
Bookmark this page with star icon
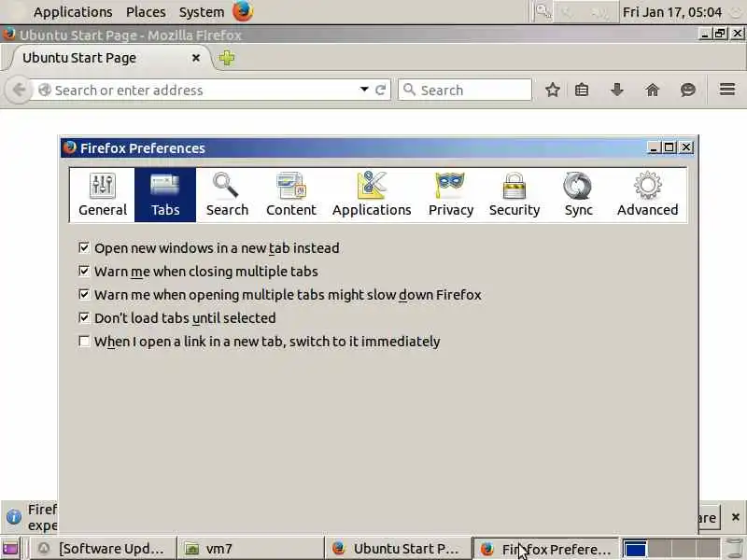click(552, 90)
